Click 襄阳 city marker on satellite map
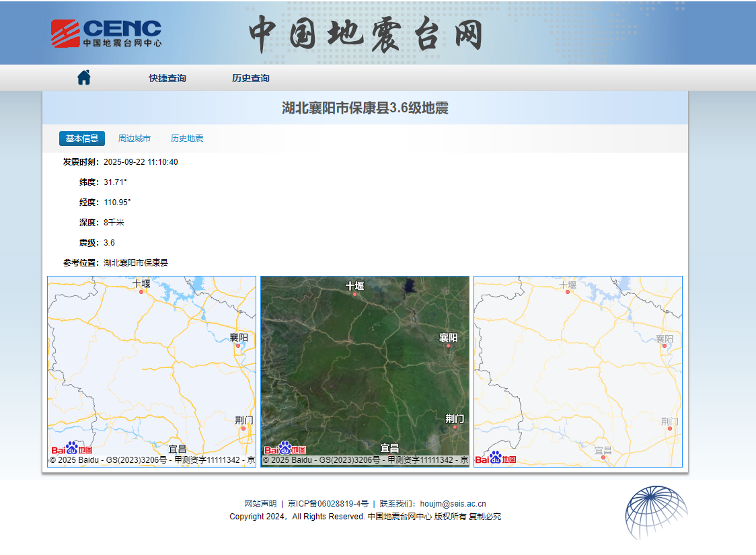Image resolution: width=756 pixels, height=555 pixels. click(449, 346)
